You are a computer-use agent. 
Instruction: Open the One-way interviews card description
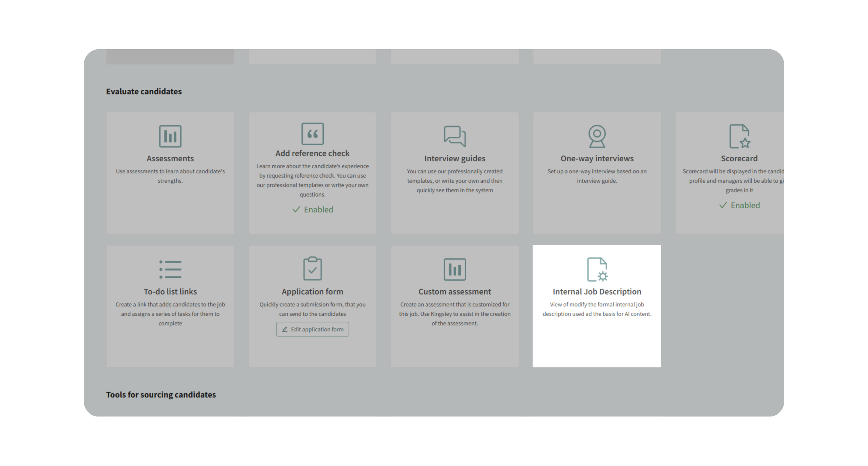tap(597, 176)
